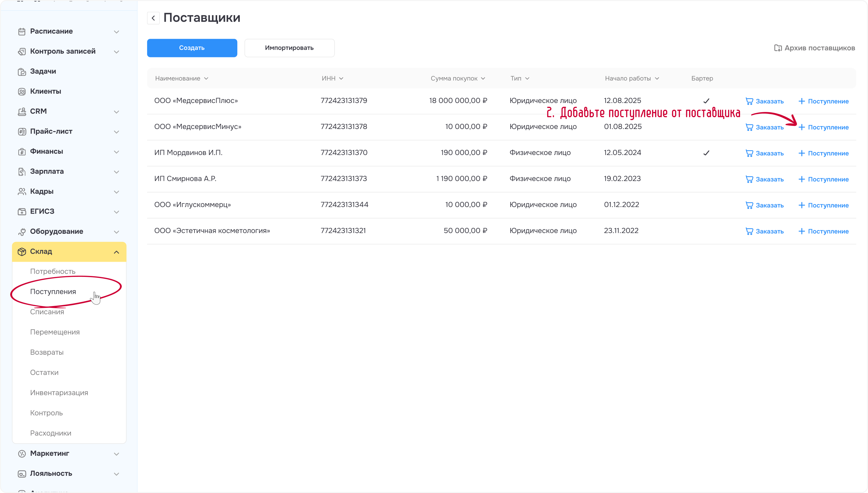Click the Оборудование stethoscope icon
This screenshot has height=493, width=868.
[22, 232]
